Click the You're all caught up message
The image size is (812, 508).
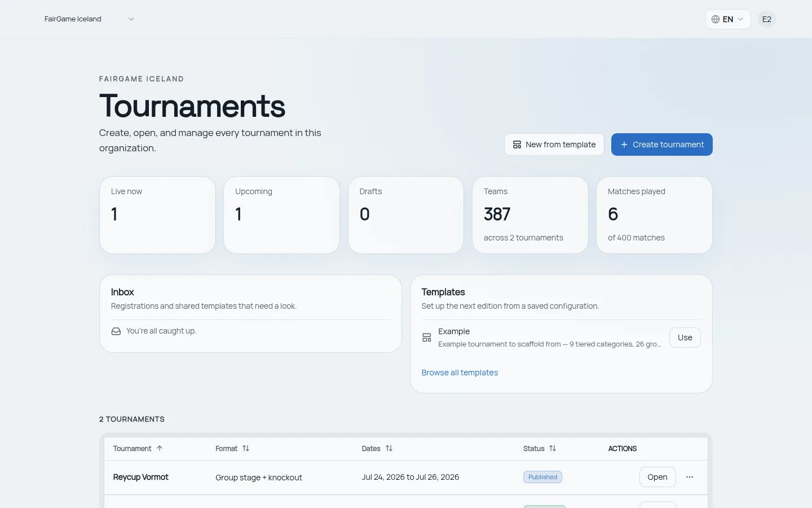161,331
